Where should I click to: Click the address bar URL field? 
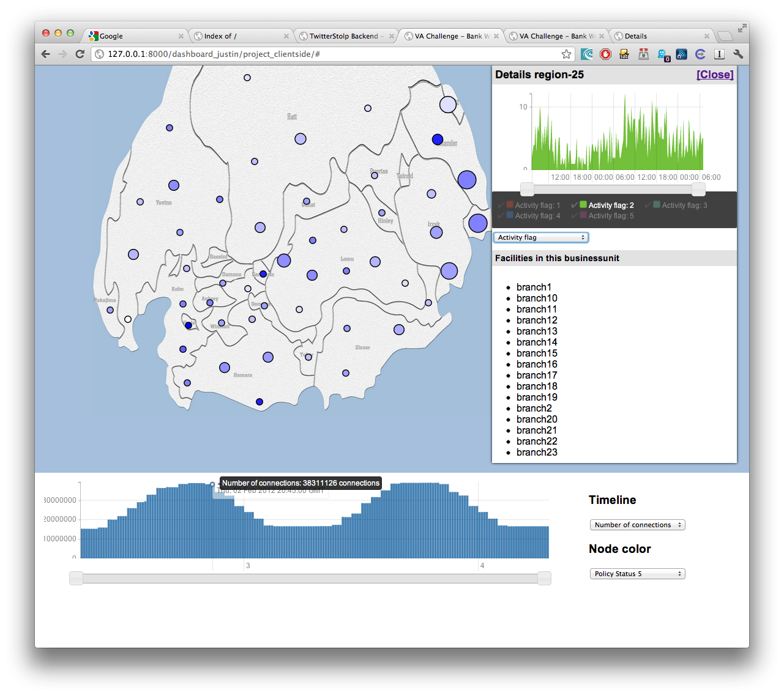pos(334,54)
